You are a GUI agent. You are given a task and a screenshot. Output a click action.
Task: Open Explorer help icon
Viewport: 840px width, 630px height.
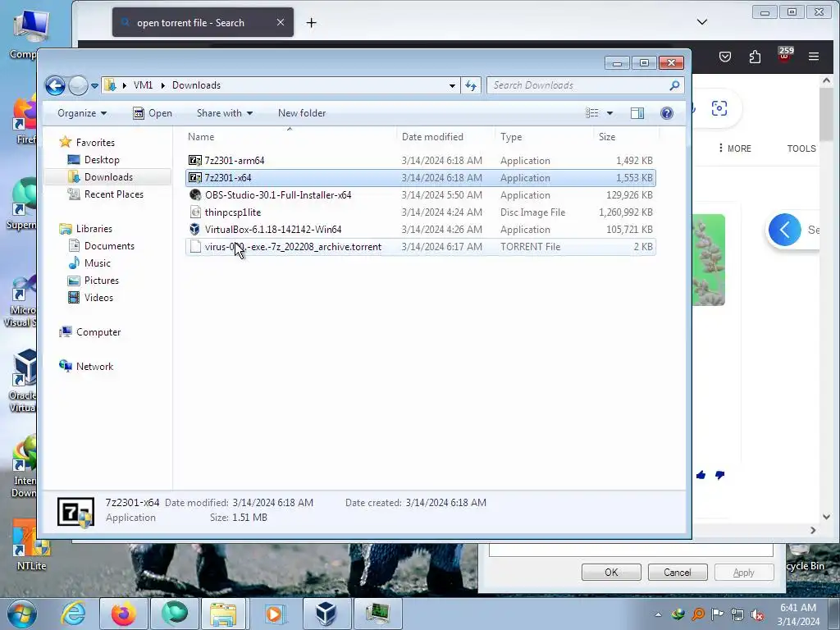(x=666, y=113)
